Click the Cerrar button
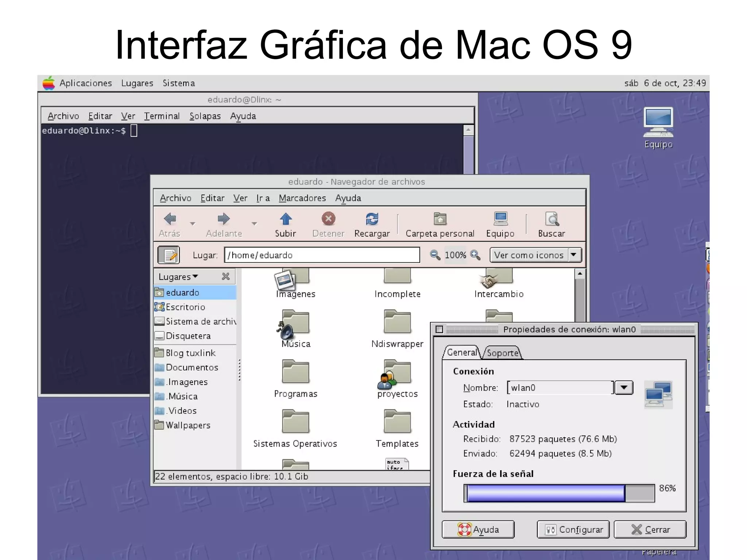This screenshot has width=747, height=560. [650, 529]
